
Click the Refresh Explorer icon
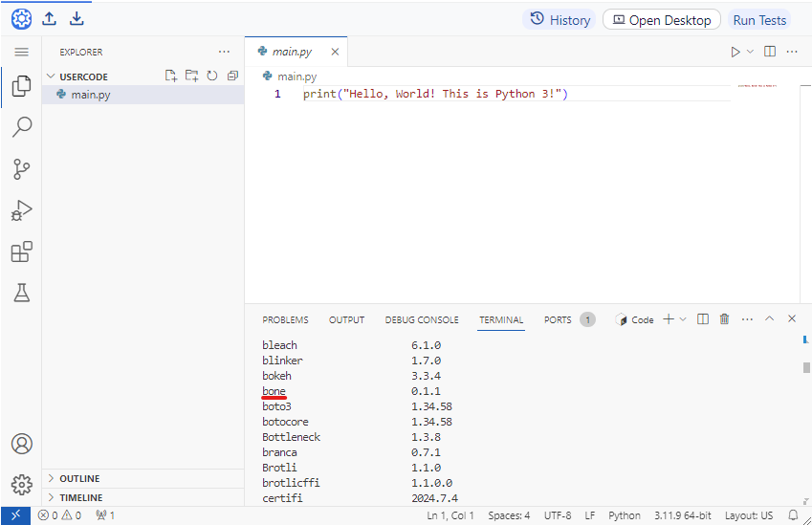(x=212, y=76)
